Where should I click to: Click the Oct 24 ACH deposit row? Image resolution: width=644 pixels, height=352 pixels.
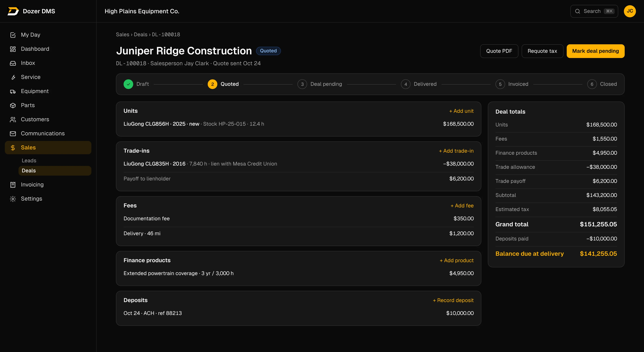(298, 313)
